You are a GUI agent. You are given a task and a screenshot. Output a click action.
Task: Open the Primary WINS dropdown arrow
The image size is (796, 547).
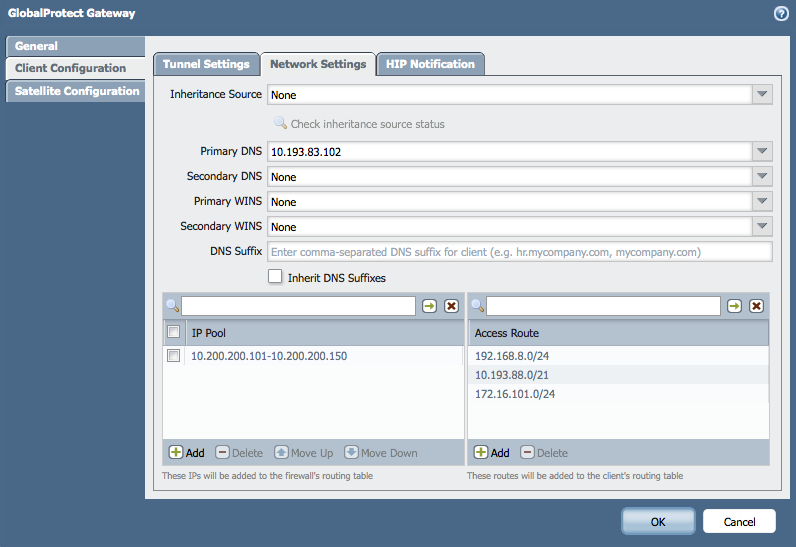(x=762, y=201)
